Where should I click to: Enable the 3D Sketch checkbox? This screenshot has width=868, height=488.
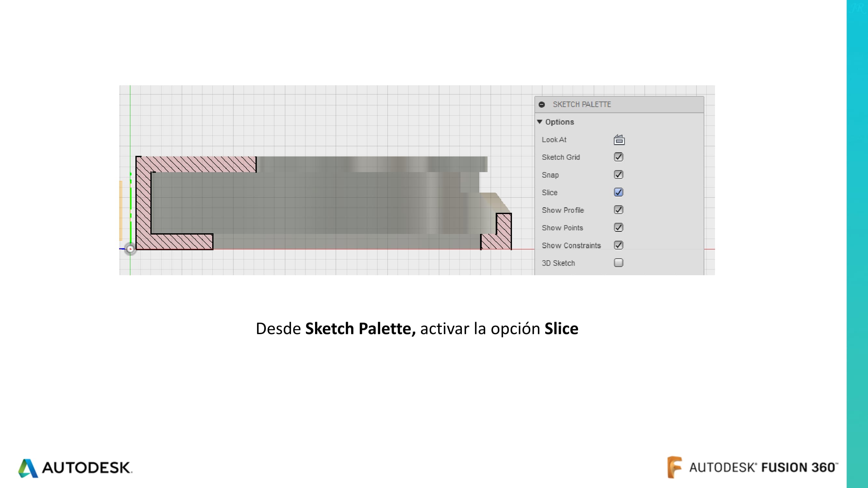[619, 263]
